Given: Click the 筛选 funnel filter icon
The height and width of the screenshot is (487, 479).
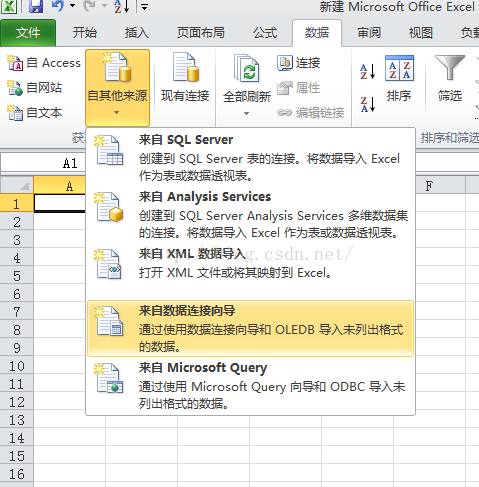Looking at the screenshot, I should (x=450, y=68).
